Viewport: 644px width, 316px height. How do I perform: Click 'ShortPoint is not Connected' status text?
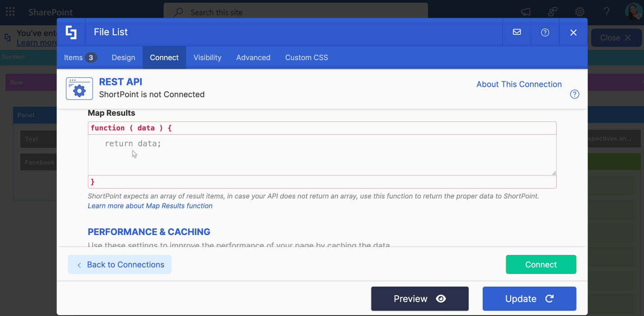[x=152, y=94]
